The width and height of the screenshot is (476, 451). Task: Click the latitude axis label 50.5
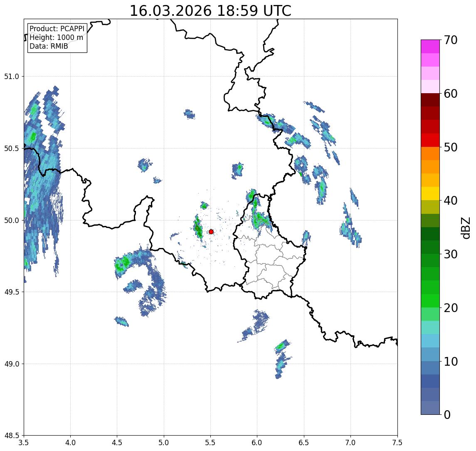[x=12, y=149]
